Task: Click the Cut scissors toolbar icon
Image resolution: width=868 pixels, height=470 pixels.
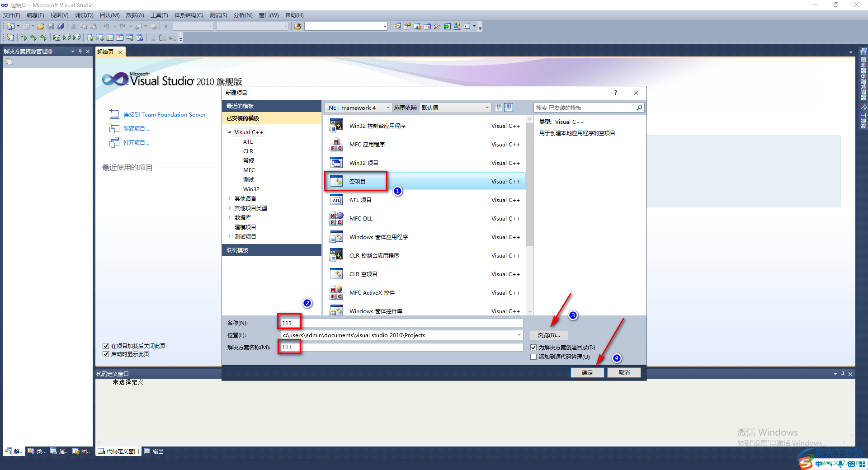Action: (x=74, y=26)
